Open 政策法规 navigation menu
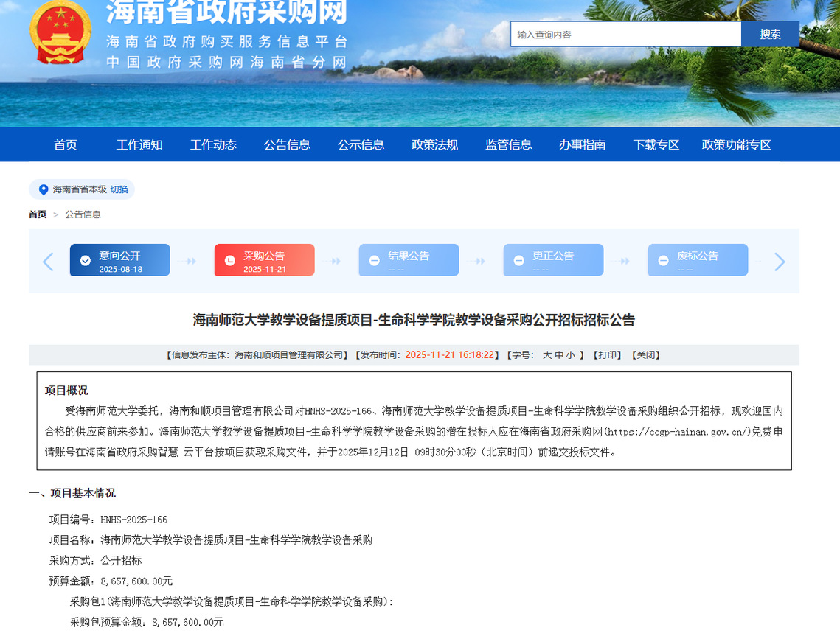The height and width of the screenshot is (636, 840). (x=434, y=144)
